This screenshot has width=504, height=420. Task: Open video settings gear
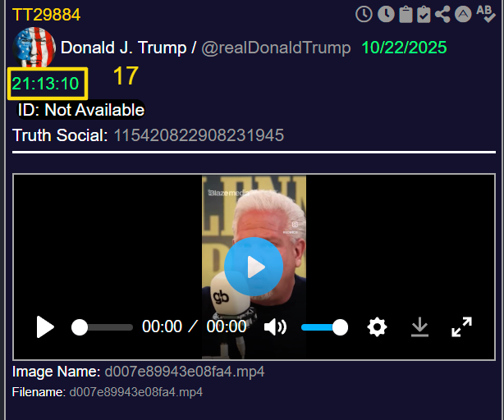pos(377,327)
